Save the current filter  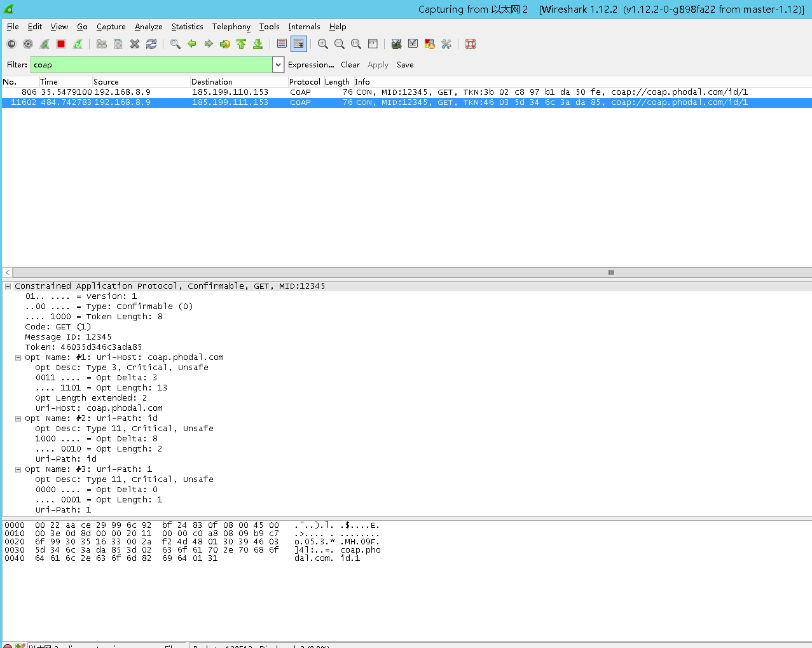405,65
